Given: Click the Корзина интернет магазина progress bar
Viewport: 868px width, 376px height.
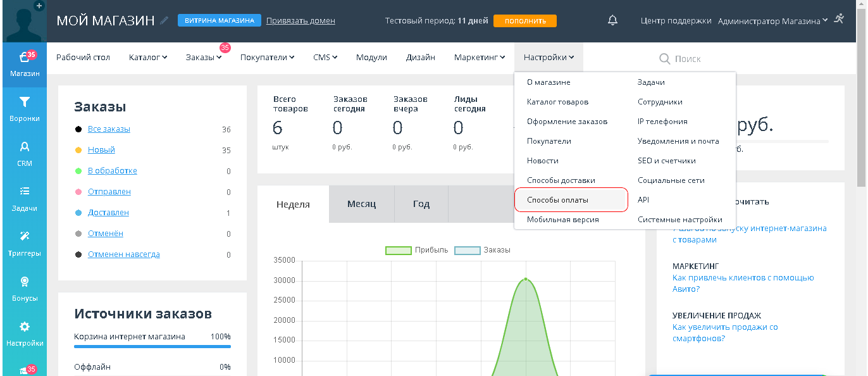Looking at the screenshot, I should click(x=152, y=346).
